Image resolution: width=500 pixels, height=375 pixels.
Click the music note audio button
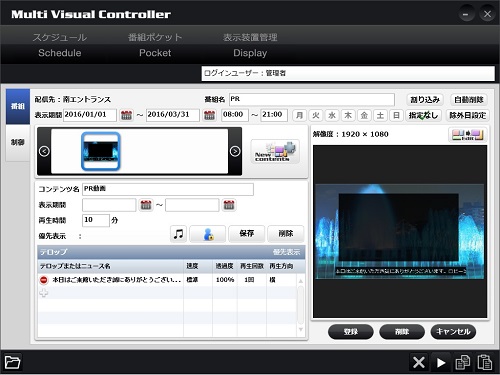click(x=178, y=233)
